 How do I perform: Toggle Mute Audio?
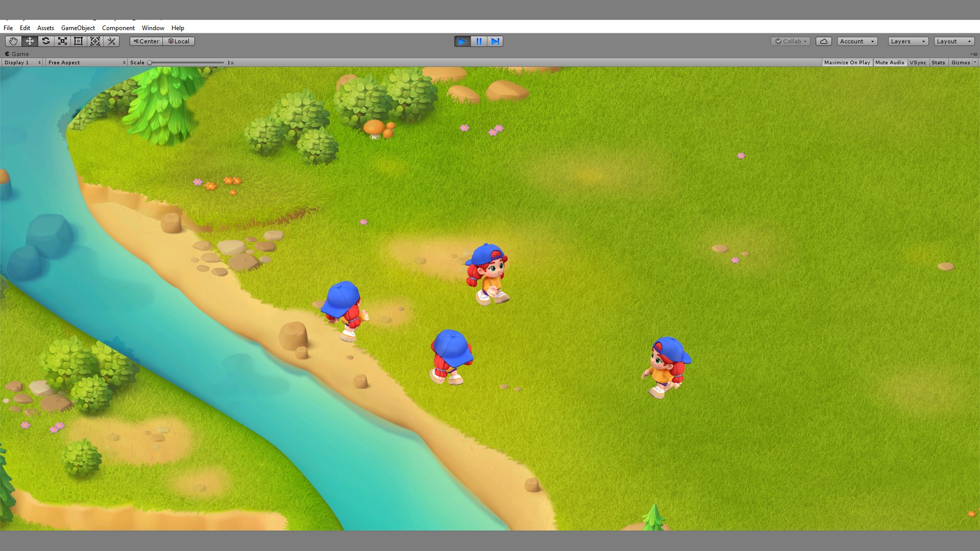[890, 63]
